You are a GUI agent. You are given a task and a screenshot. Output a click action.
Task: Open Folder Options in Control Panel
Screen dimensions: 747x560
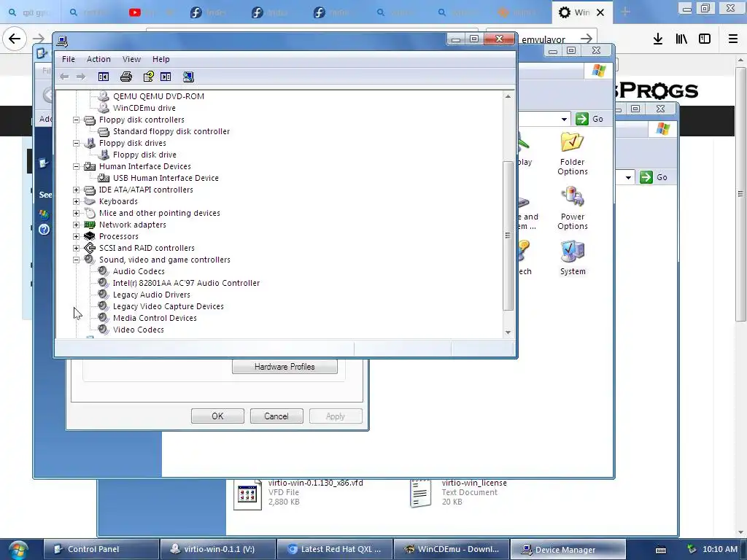572,154
